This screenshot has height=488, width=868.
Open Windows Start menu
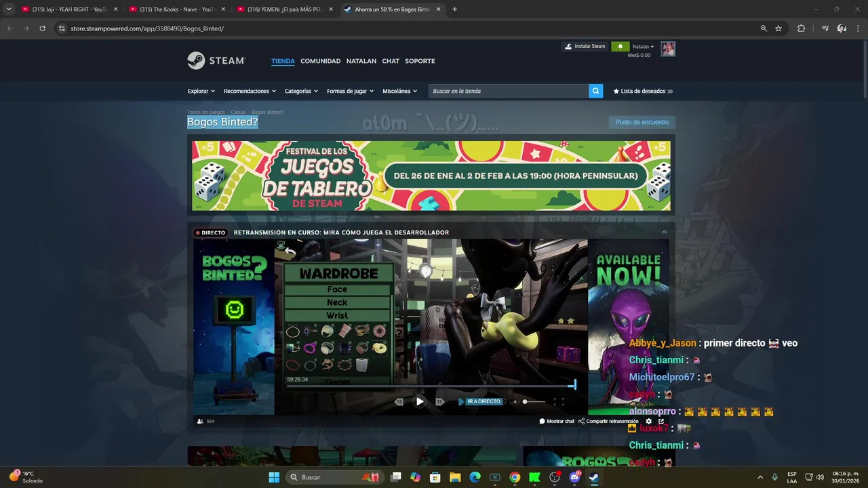click(x=274, y=477)
